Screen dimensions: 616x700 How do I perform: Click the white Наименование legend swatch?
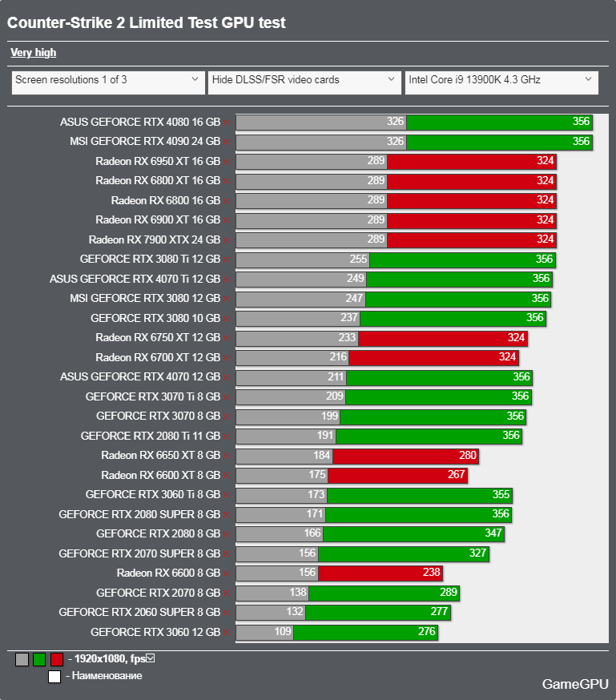[54, 677]
